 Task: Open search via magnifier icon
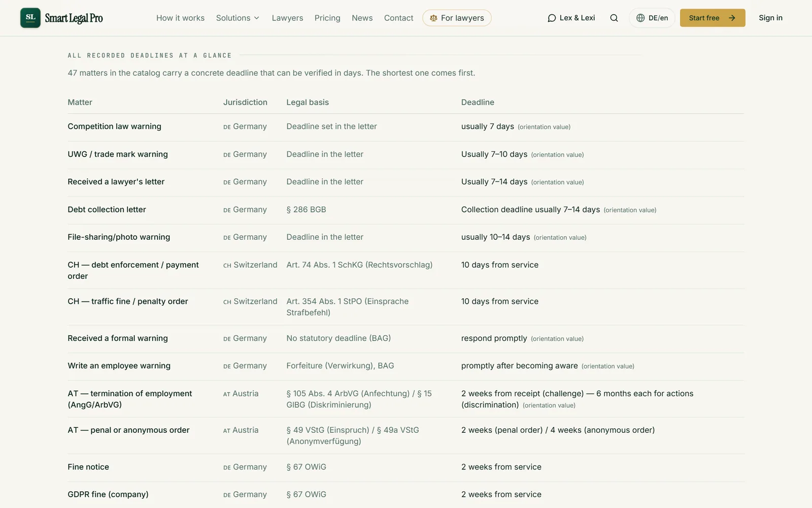coord(614,18)
